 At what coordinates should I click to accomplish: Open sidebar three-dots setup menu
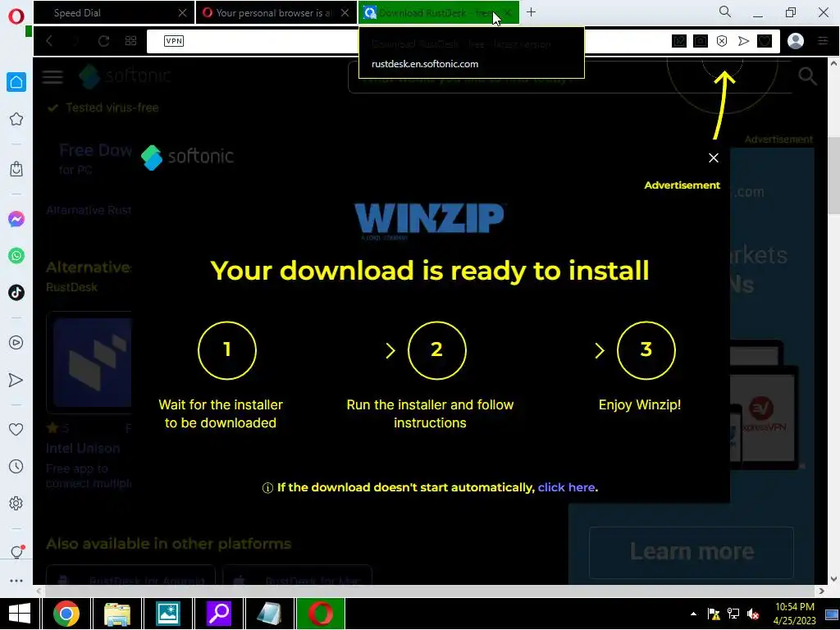16,581
